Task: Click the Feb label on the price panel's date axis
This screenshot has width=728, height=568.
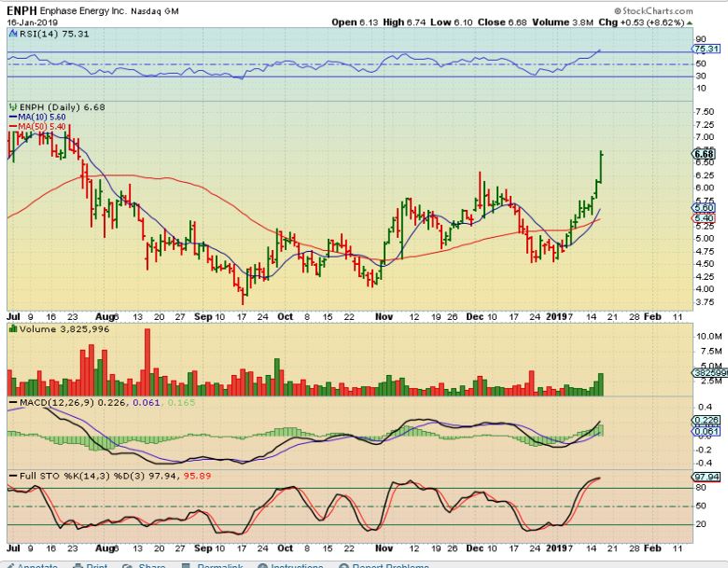Action: (x=652, y=316)
